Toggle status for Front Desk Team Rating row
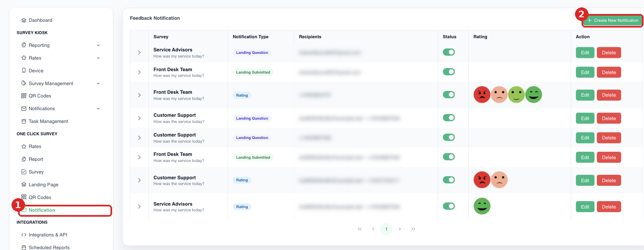The height and width of the screenshot is (250, 644). [x=449, y=95]
